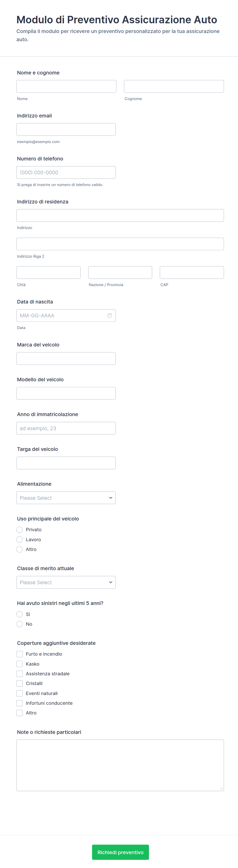
Task: Click the Numero di telefono field
Action: (66, 172)
